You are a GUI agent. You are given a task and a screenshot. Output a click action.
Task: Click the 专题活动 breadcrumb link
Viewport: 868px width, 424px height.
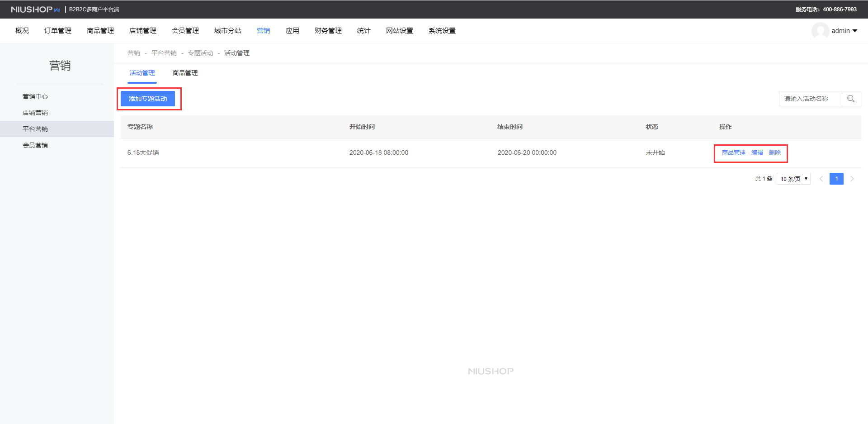point(200,53)
